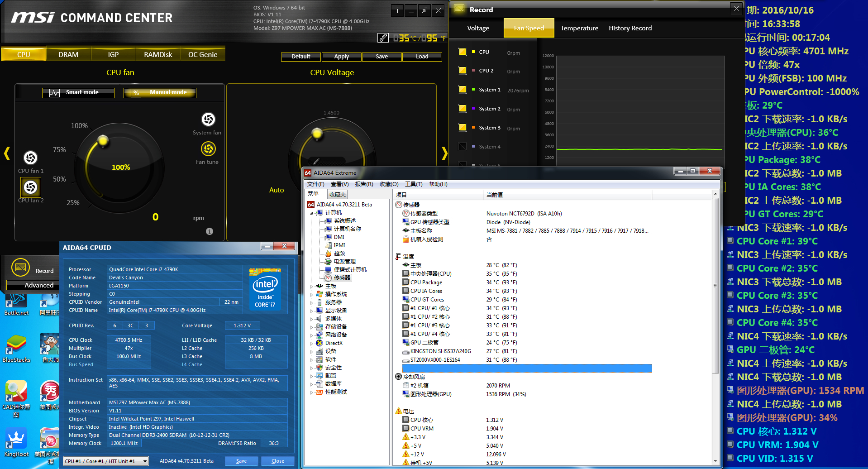The width and height of the screenshot is (868, 469).
Task: Click the Record monitor icon
Action: pyautogui.click(x=20, y=268)
